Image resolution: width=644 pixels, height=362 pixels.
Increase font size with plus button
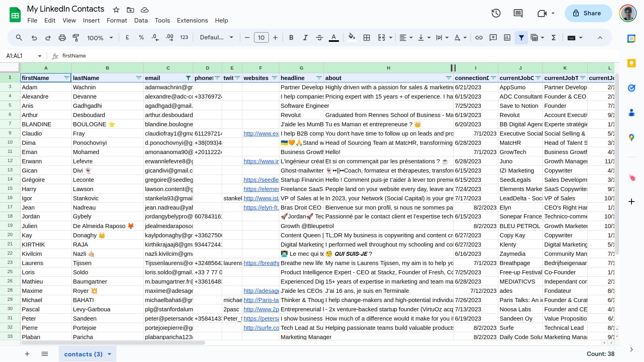(275, 37)
